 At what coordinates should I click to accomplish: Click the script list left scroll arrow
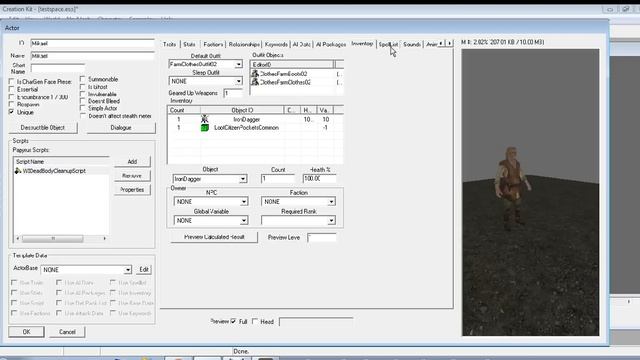18,238
